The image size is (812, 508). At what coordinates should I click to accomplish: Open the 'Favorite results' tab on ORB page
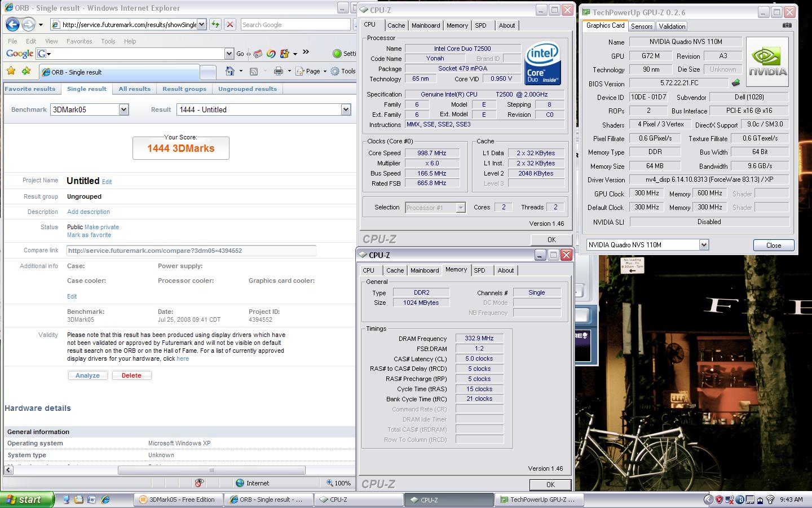coord(30,89)
